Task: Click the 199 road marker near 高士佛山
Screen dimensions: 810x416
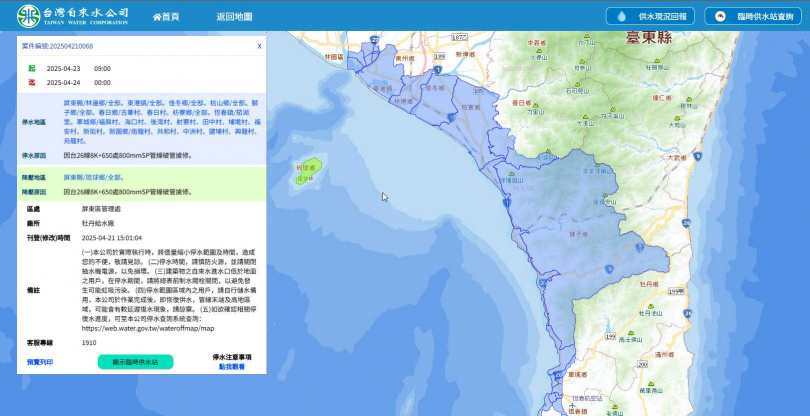Action: click(610, 336)
